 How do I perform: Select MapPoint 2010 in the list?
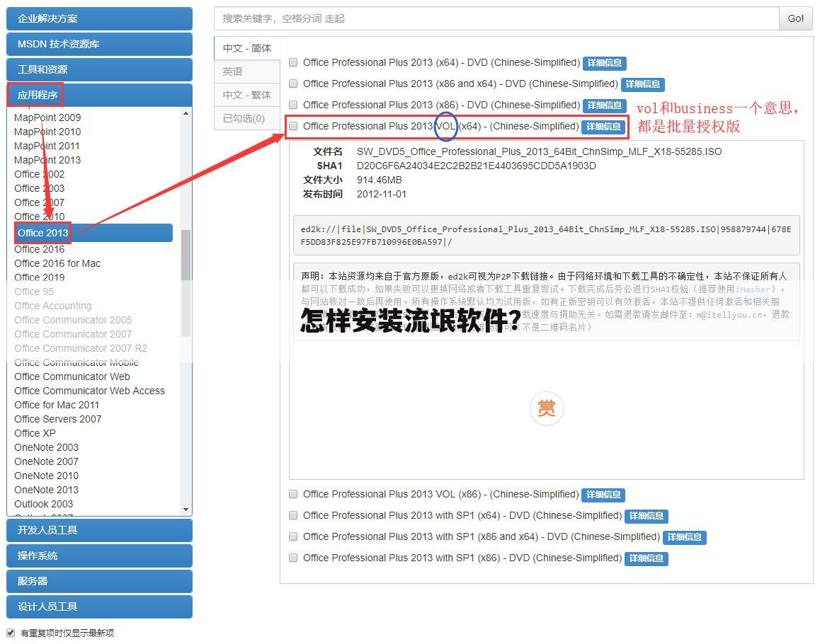tap(47, 132)
